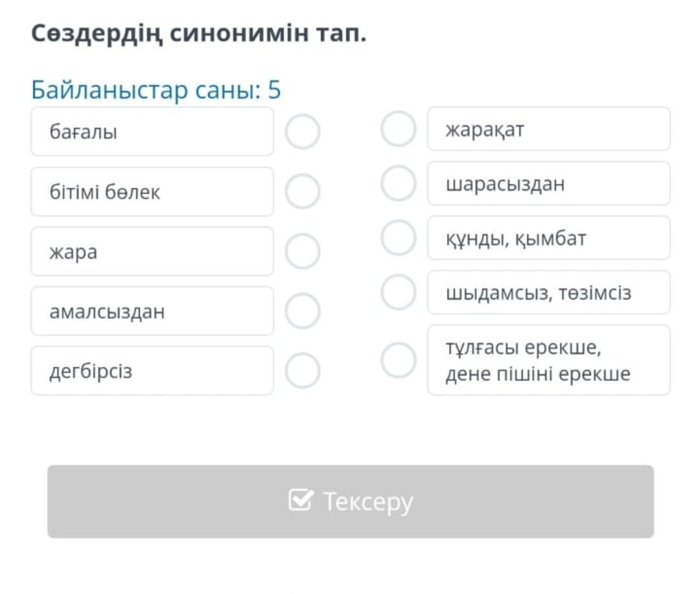700x594 pixels.
Task: Click the шарасыздан answer box
Action: coord(548,184)
